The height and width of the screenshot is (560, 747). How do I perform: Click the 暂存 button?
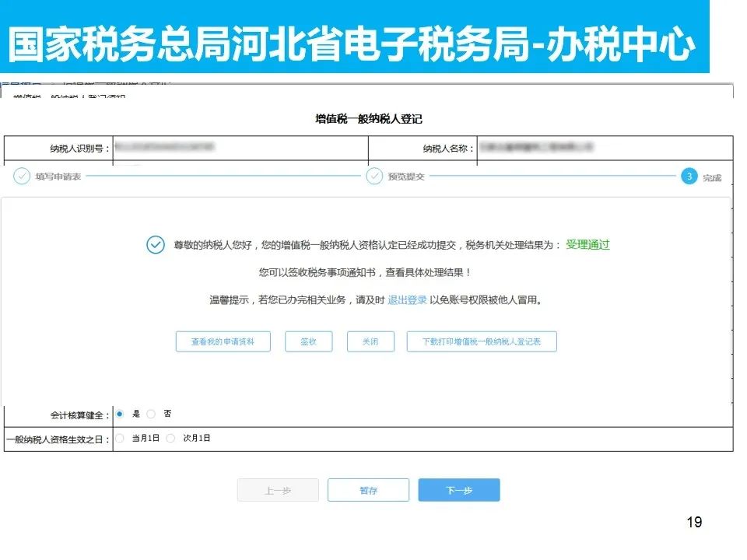(368, 490)
